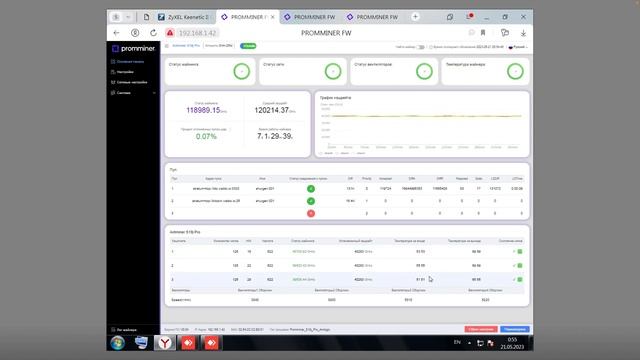Toggle the find miner switch in header
Viewport: 640px width, 360px height.
pos(420,47)
